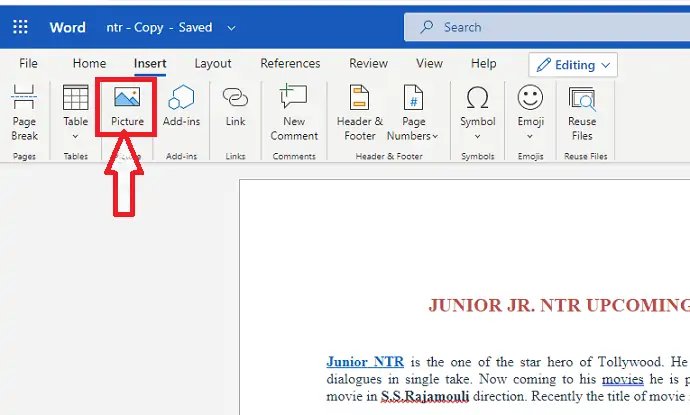Click the word S.S.Rajamouli in the document

[425, 396]
